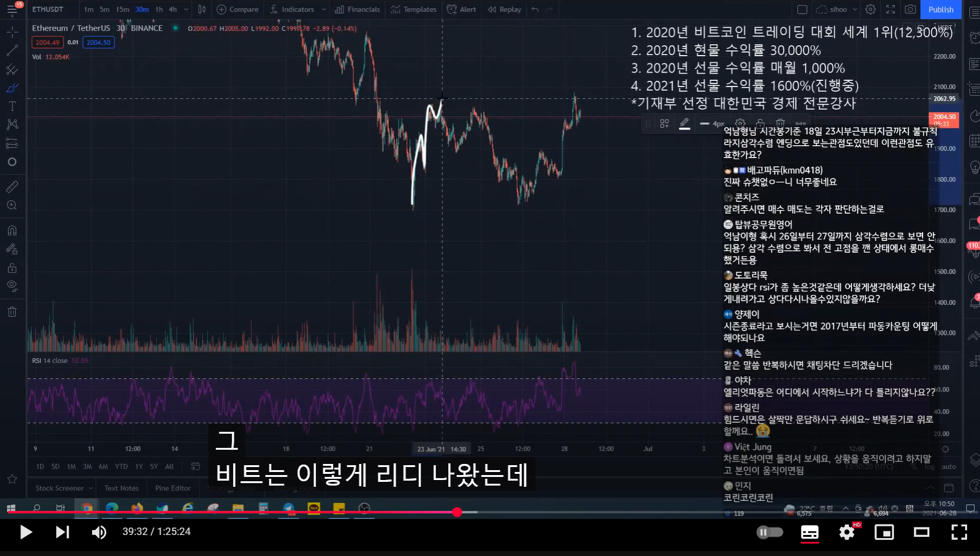Open the Stock Screener dropdown panel
This screenshot has height=556, width=980.
pyautogui.click(x=64, y=488)
